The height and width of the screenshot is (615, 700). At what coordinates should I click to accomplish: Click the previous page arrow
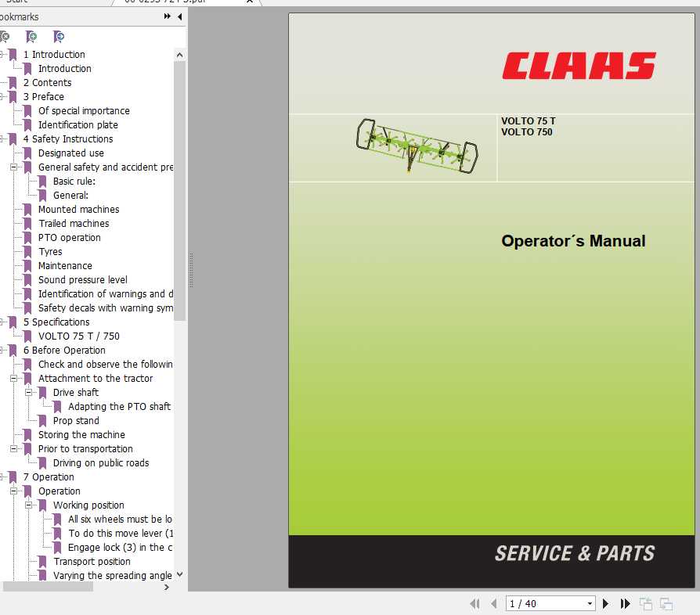(x=493, y=603)
